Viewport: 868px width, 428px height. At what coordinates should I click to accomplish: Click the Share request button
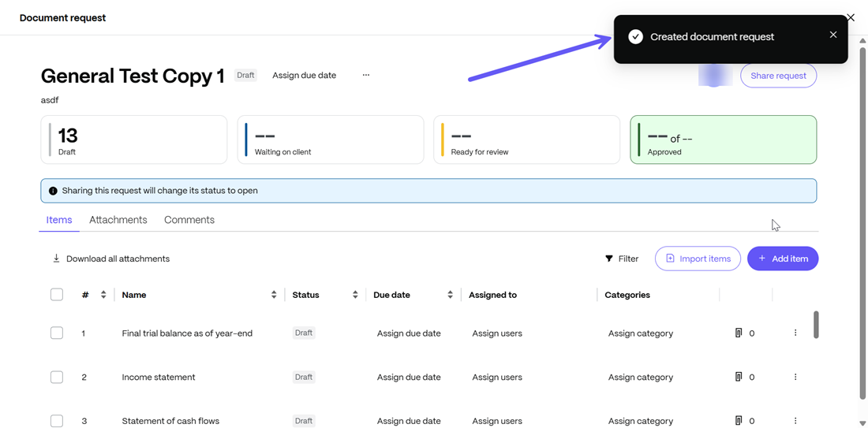coord(778,76)
